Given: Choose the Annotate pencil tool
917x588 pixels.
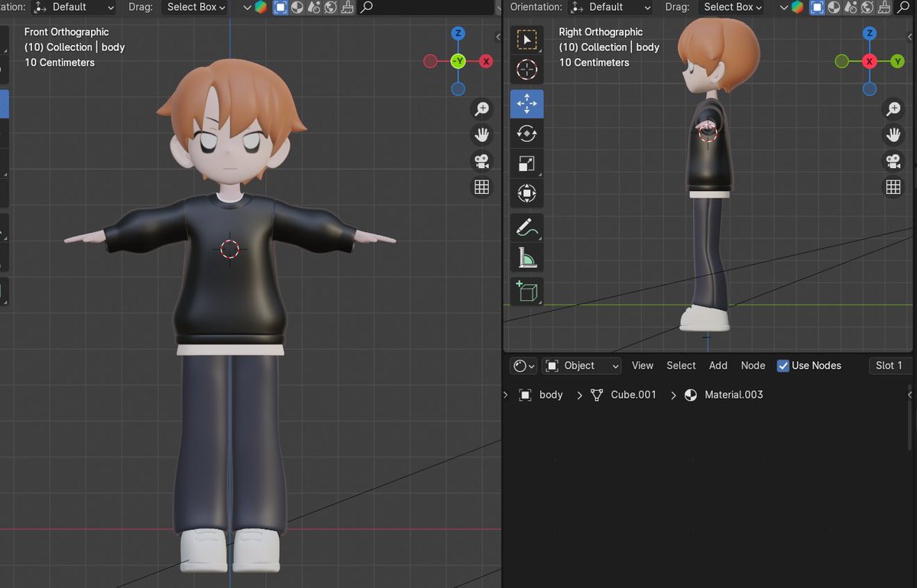Looking at the screenshot, I should 527,227.
